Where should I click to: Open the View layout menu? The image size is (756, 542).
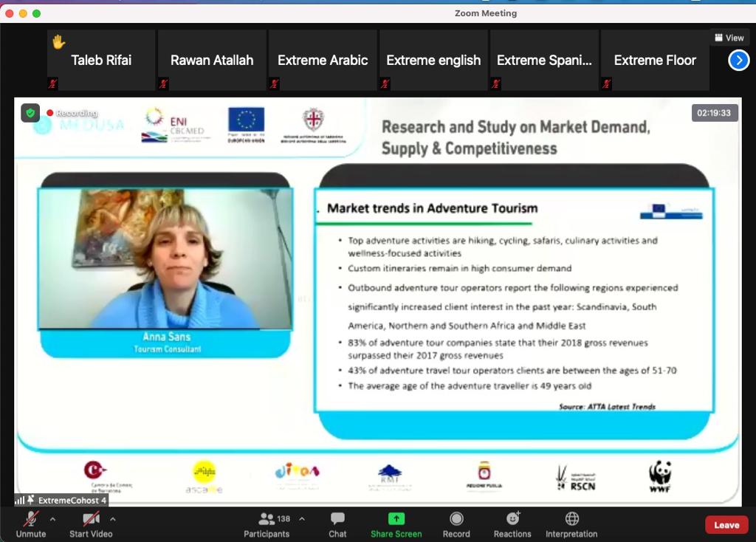[x=729, y=38]
